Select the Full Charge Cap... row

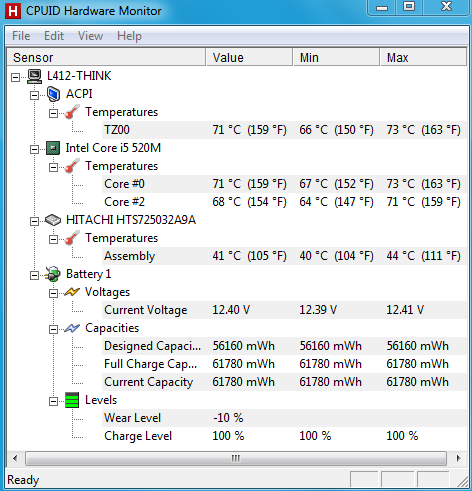coord(284,364)
